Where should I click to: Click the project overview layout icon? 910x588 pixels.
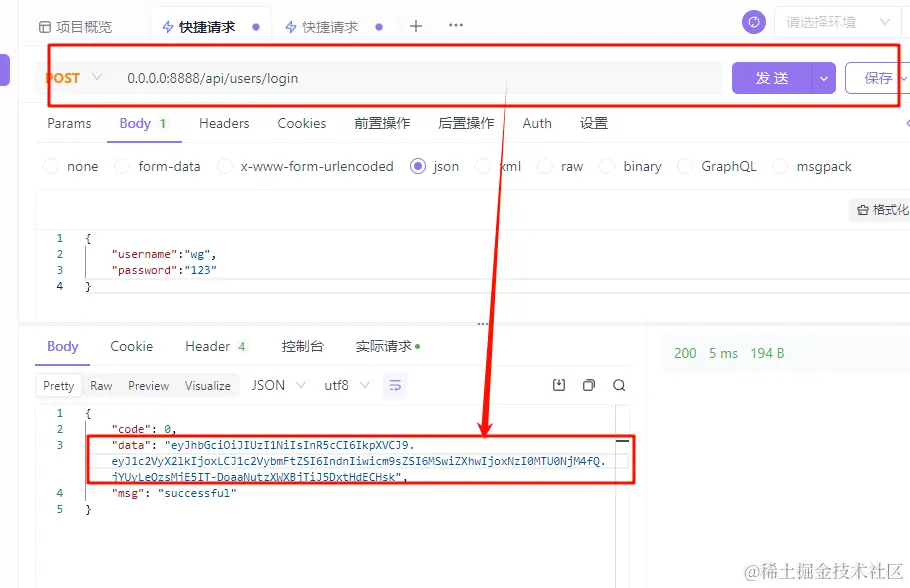[x=45, y=27]
